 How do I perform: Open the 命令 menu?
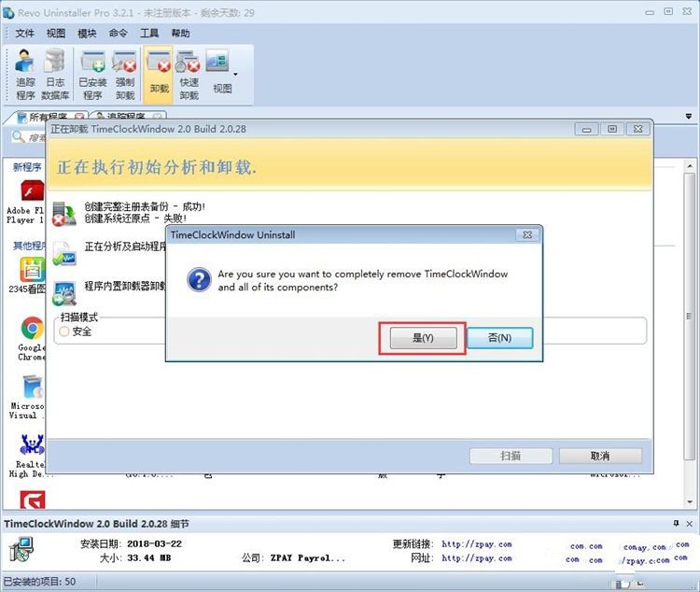pyautogui.click(x=118, y=33)
